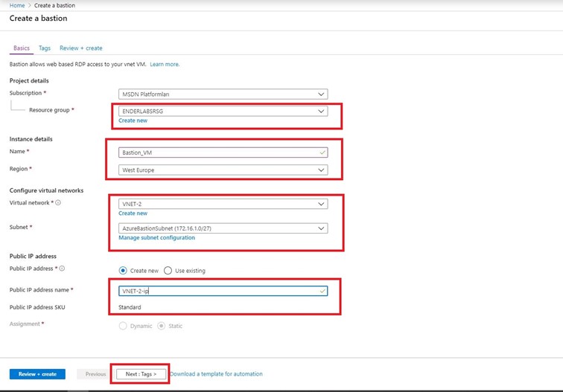Screen dimensions: 563x392
Task: Click the Bastion name input field
Action: 223,152
